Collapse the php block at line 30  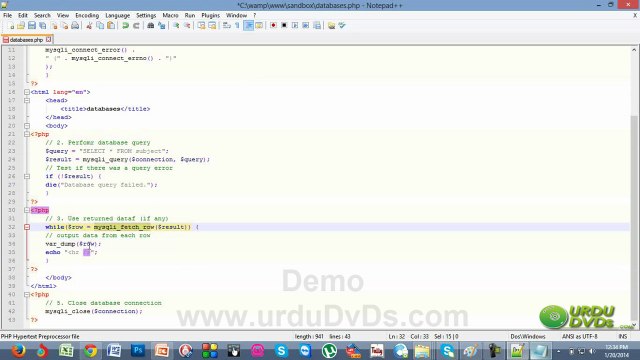pos(27,210)
